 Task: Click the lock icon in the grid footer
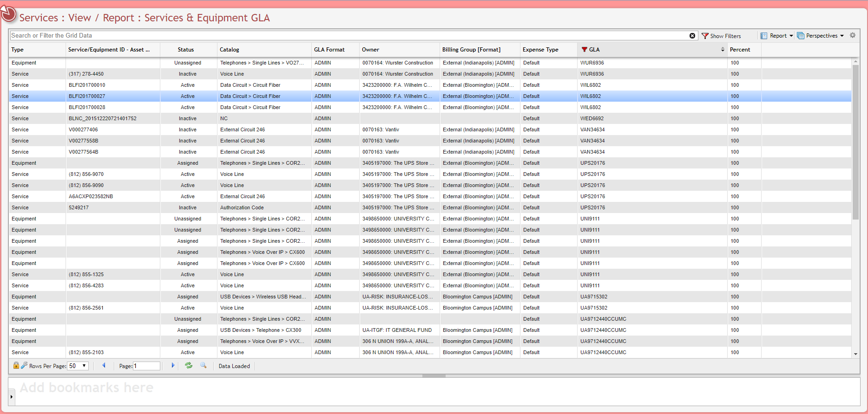click(16, 365)
